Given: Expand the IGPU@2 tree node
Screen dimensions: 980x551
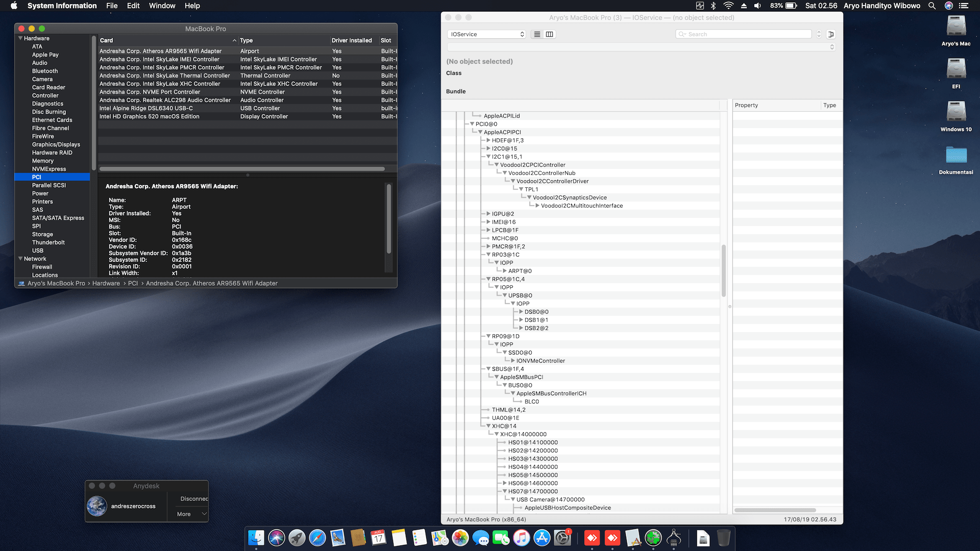Looking at the screenshot, I should tap(488, 214).
